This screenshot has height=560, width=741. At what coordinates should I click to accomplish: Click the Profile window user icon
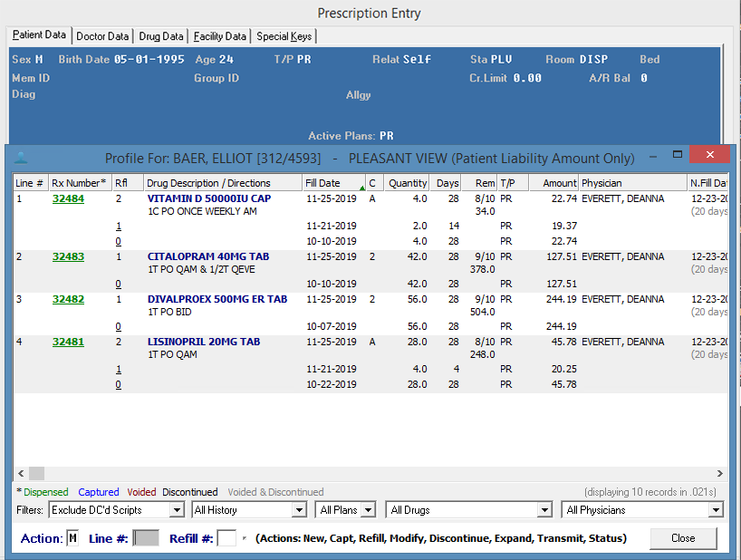pos(22,158)
